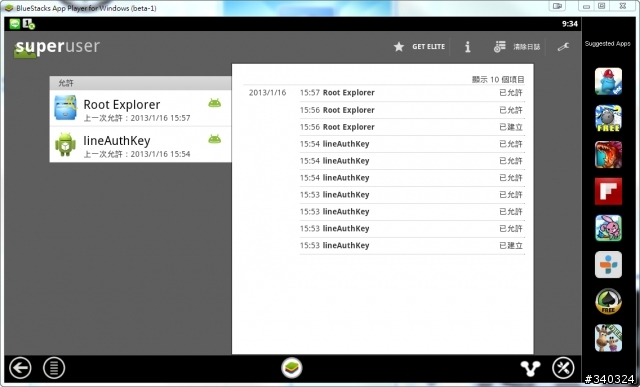Image resolution: width=640 pixels, height=387 pixels.
Task: Click the GET ELITE star button
Action: pos(419,47)
